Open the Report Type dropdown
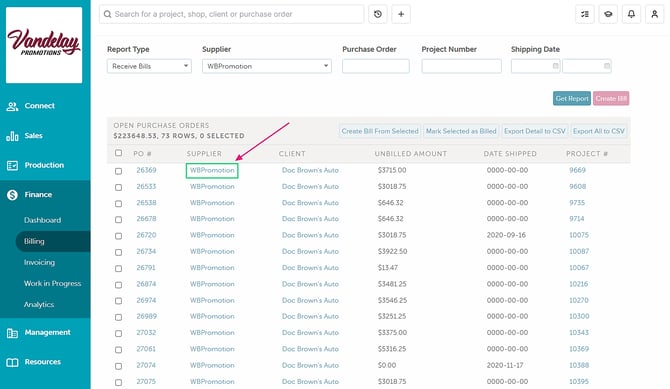This screenshot has height=389, width=670. click(149, 66)
